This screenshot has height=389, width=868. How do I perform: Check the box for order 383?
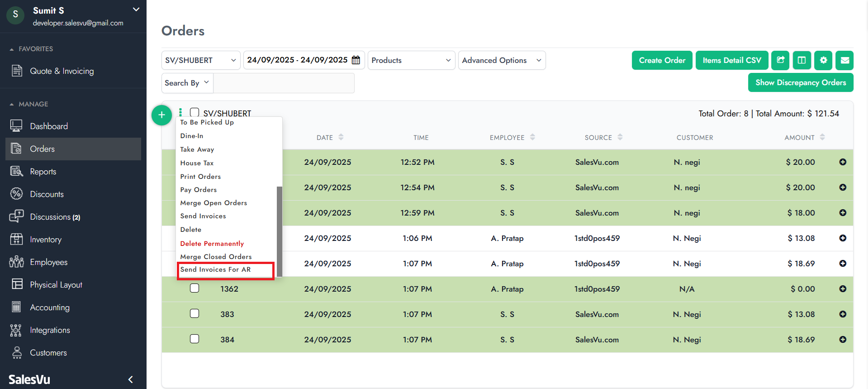194,313
